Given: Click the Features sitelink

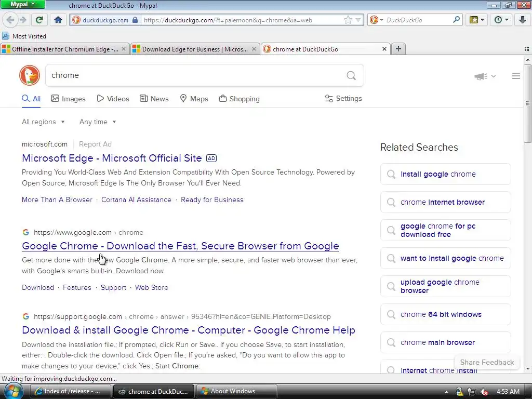Looking at the screenshot, I should (x=77, y=287).
